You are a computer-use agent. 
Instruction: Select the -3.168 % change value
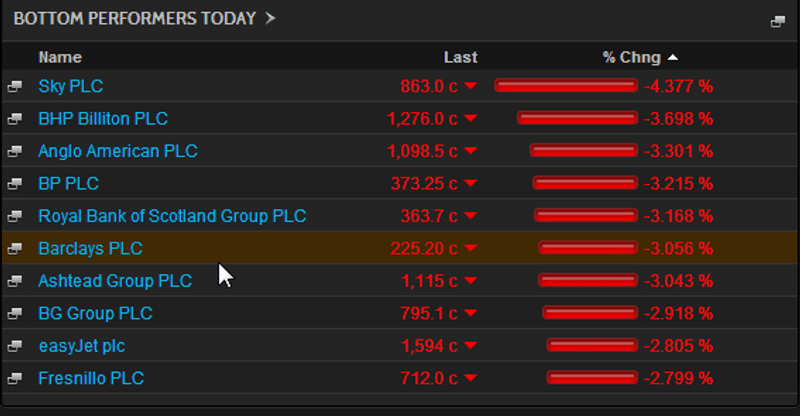[679, 216]
